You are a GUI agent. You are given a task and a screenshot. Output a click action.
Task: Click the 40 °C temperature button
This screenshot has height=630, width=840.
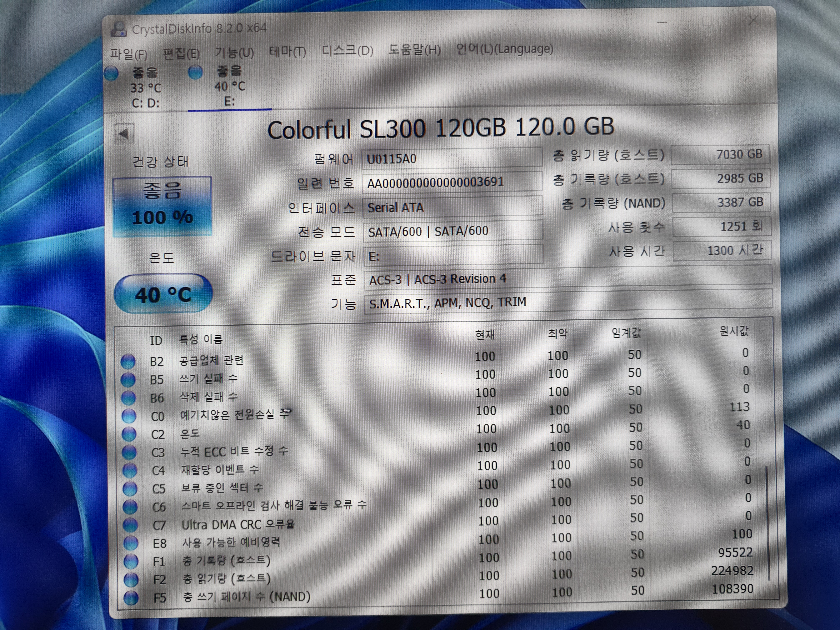coord(163,294)
